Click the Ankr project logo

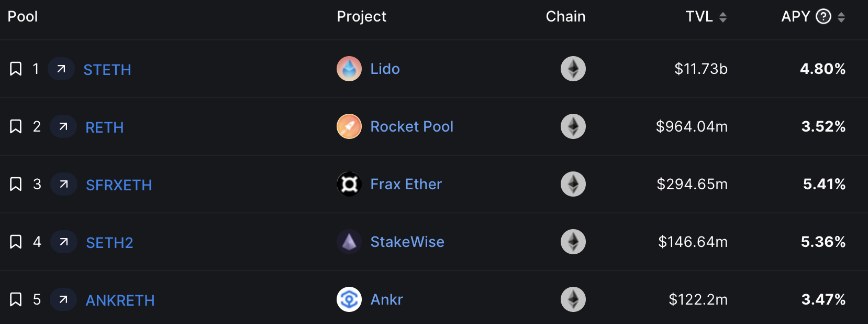pyautogui.click(x=349, y=299)
